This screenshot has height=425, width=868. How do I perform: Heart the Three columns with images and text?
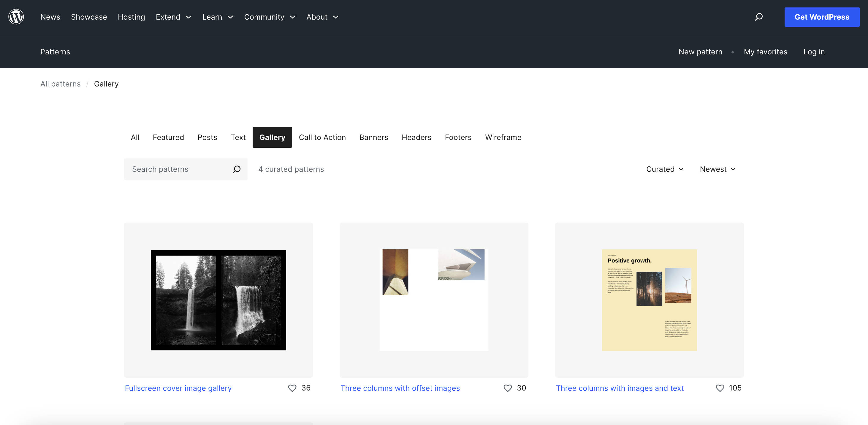(720, 388)
